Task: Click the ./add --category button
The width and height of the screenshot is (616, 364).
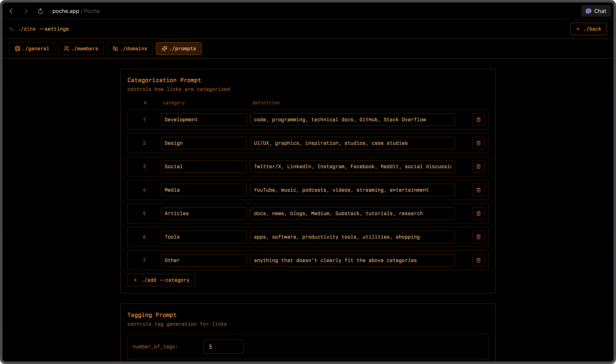Action: coord(161,280)
